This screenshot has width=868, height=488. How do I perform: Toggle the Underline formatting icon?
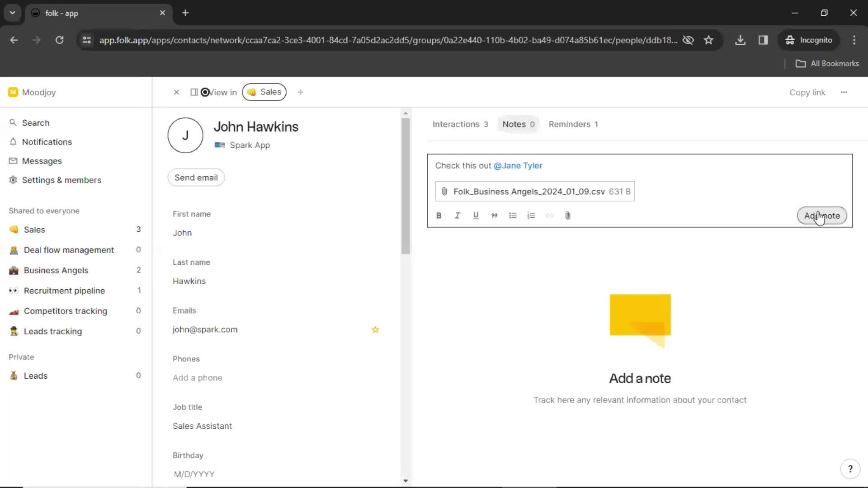[x=476, y=215]
